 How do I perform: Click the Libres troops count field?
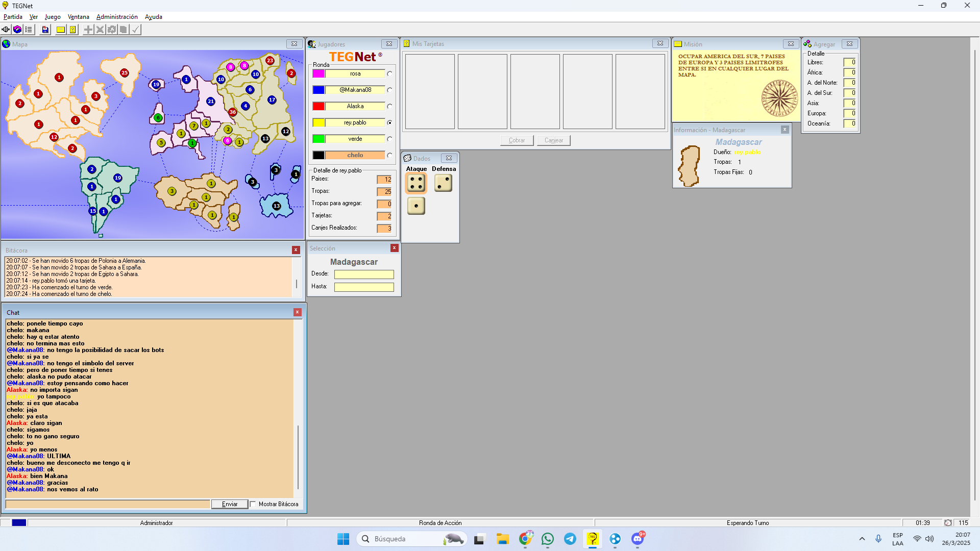click(849, 62)
